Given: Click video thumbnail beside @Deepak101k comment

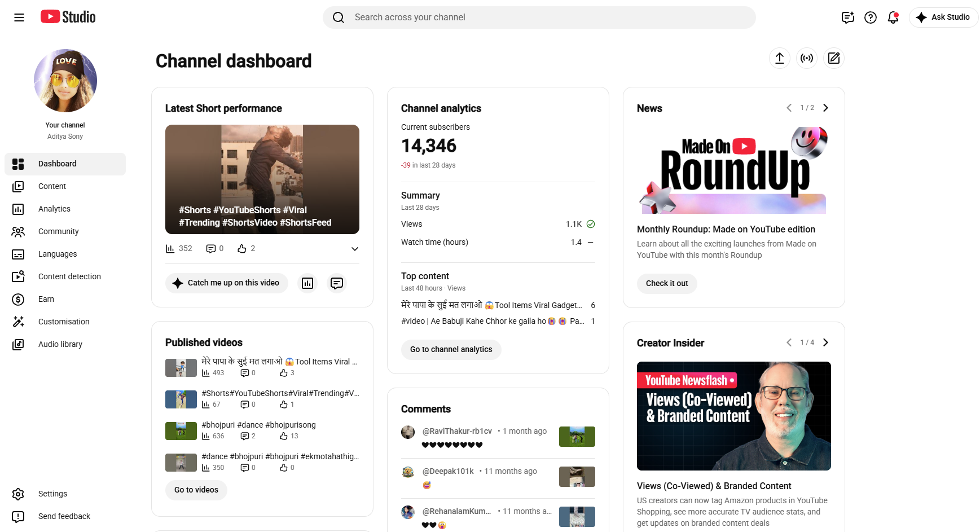Looking at the screenshot, I should (x=577, y=477).
